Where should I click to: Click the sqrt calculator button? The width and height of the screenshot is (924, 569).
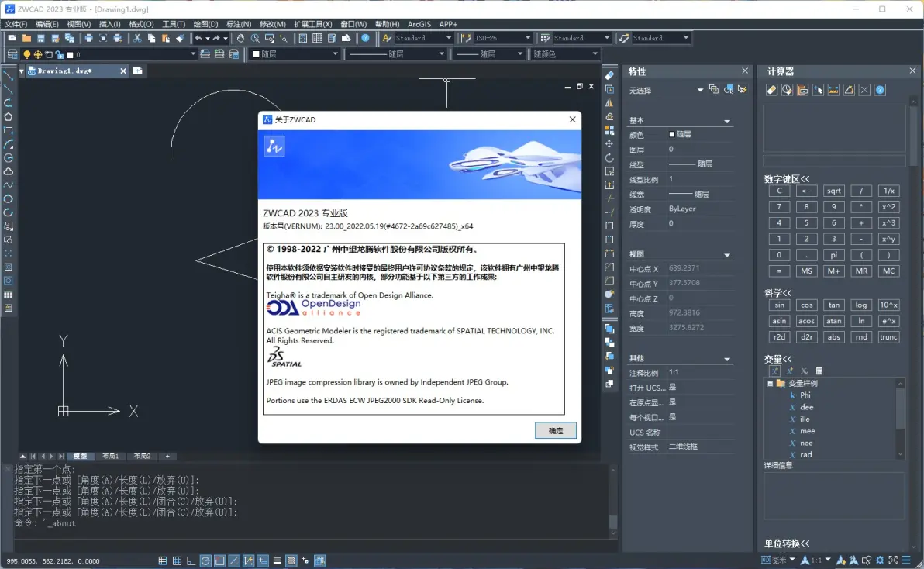834,191
